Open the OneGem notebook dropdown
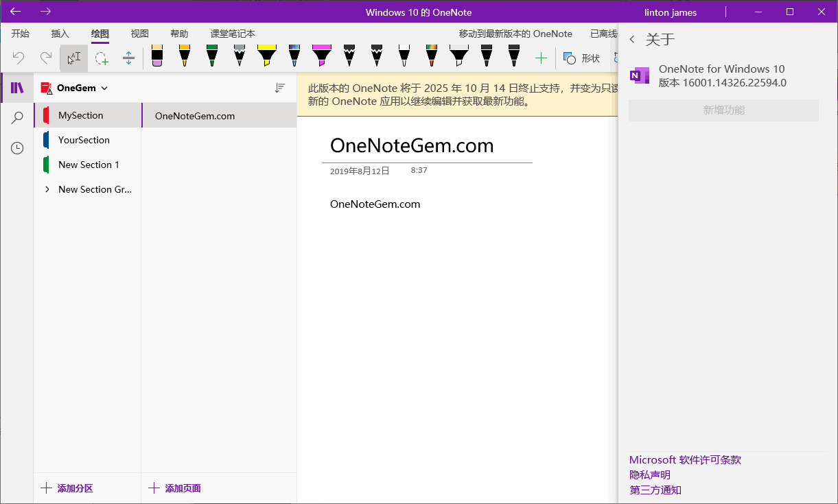 pyautogui.click(x=104, y=88)
